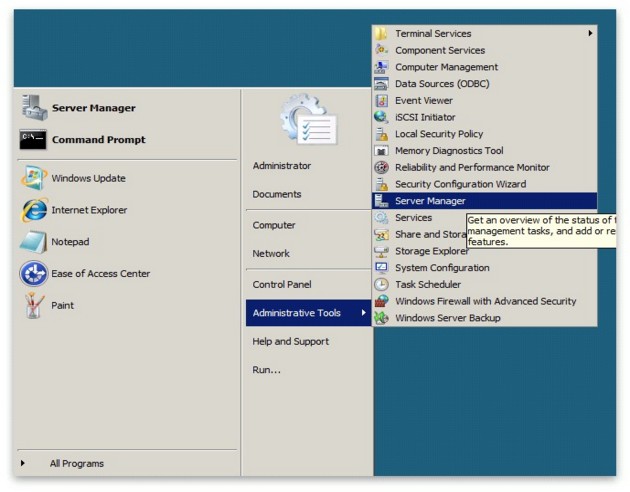This screenshot has width=630, height=492.
Task: Choose the Task Scheduler entry
Action: point(485,284)
